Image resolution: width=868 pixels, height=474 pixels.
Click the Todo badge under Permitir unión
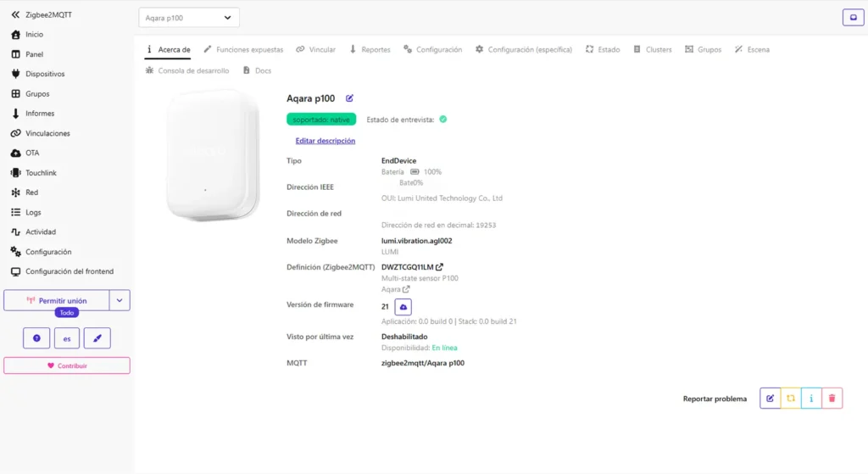(x=67, y=313)
